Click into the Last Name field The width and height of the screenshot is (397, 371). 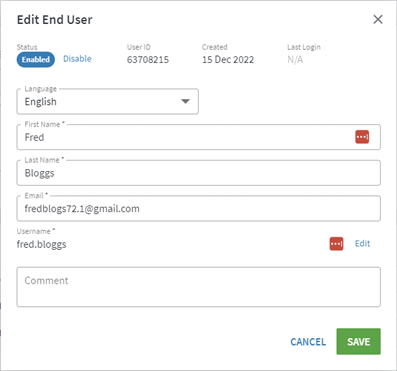click(x=198, y=173)
